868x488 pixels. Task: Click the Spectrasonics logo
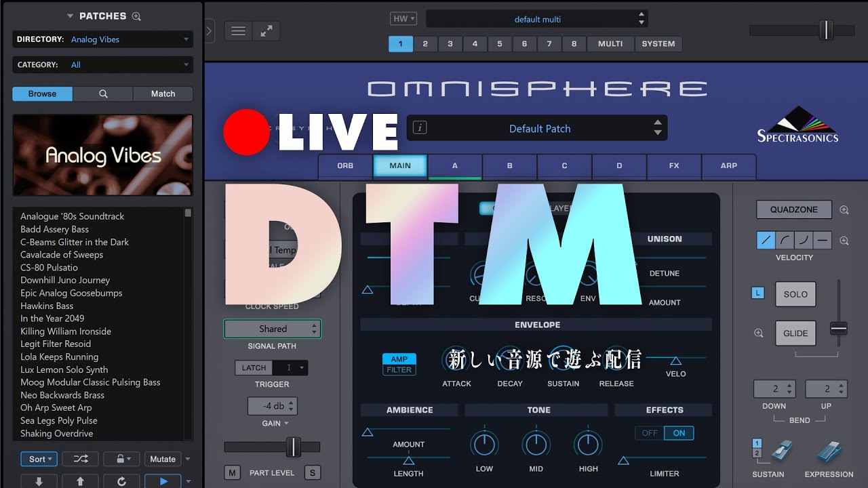pos(797,125)
